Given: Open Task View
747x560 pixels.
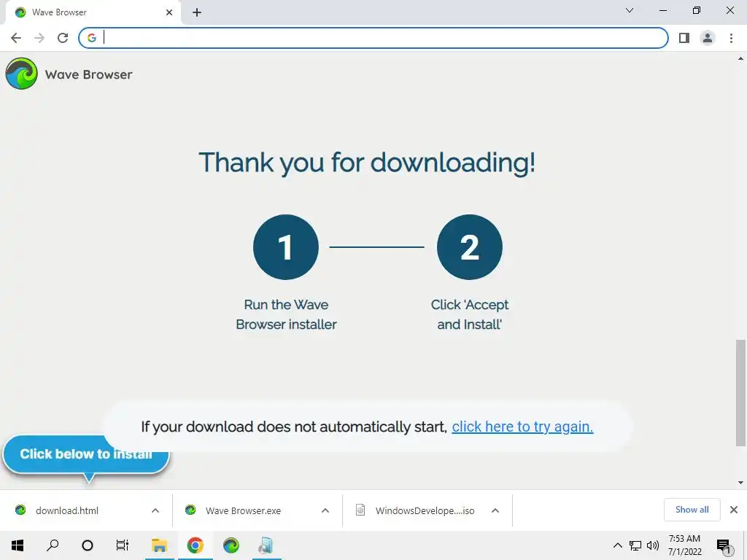Looking at the screenshot, I should tap(123, 545).
